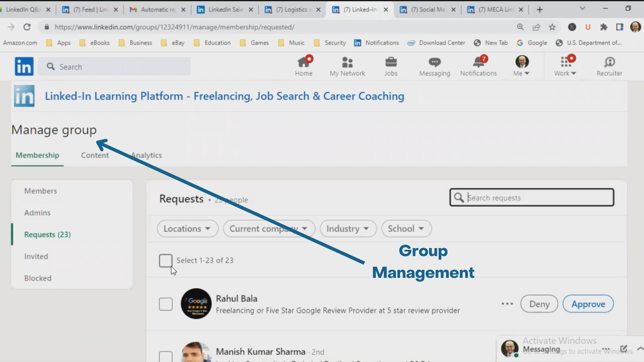Viewport: 644px width, 362px height.
Task: Open Notifications bell icon
Action: pos(478,66)
